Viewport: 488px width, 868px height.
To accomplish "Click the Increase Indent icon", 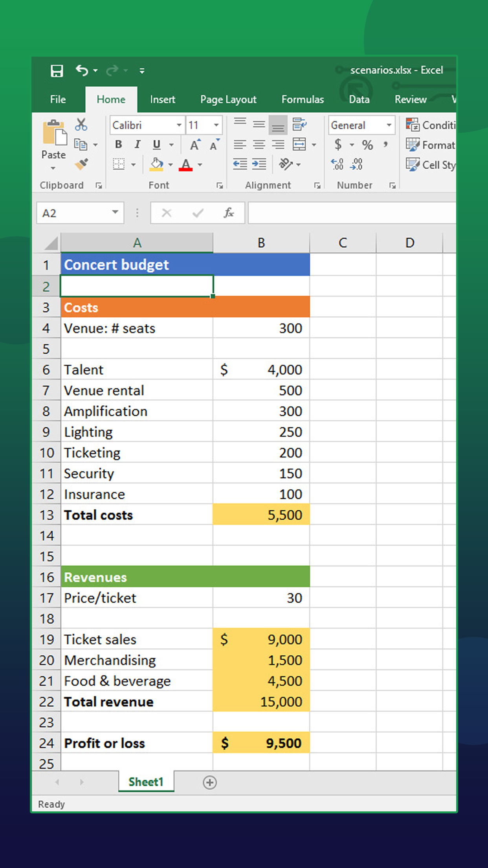I will 259,164.
